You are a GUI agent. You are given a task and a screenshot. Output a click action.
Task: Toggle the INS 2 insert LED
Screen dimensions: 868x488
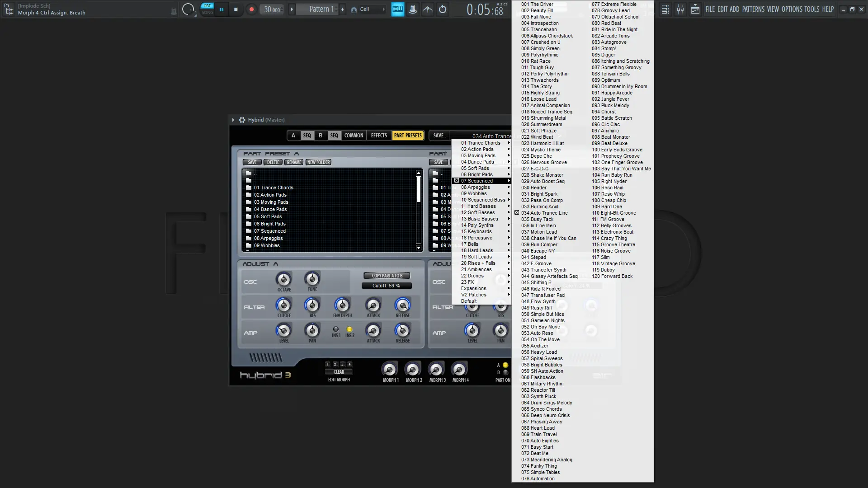349,329
